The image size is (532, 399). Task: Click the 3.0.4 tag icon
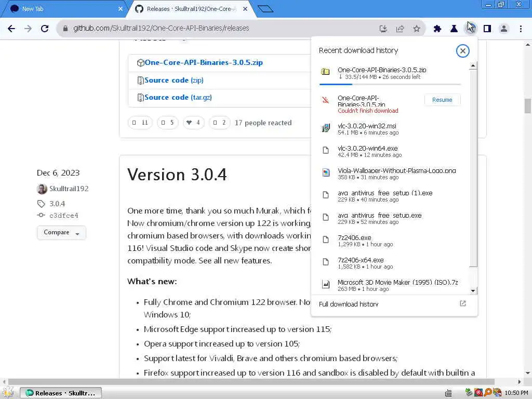(41, 204)
